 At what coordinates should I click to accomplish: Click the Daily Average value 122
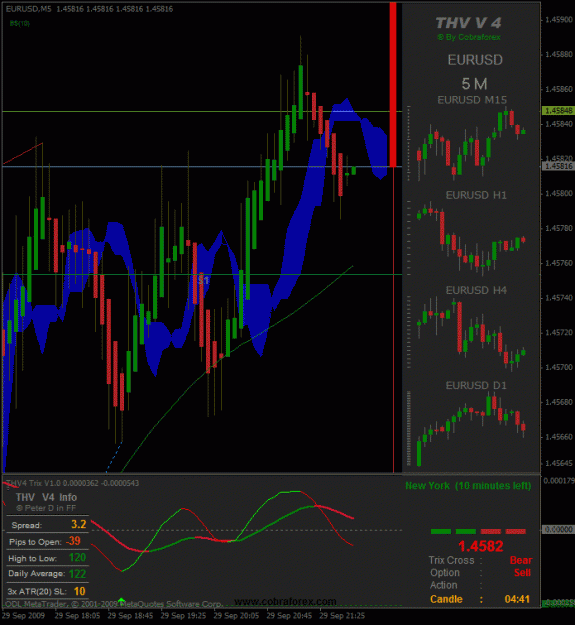pos(77,574)
